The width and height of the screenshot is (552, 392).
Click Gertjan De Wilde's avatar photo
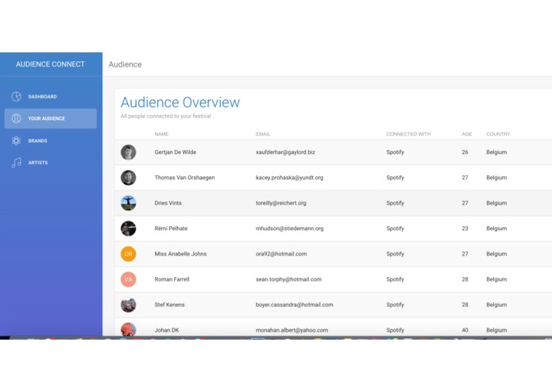[128, 152]
